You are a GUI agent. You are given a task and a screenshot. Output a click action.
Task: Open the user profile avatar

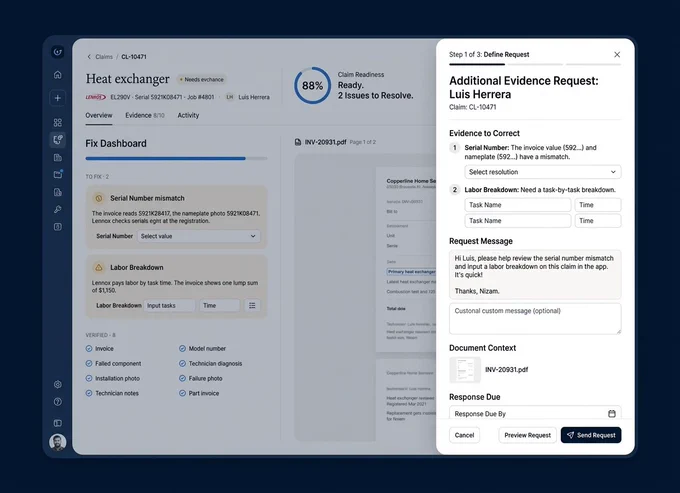coord(57,442)
